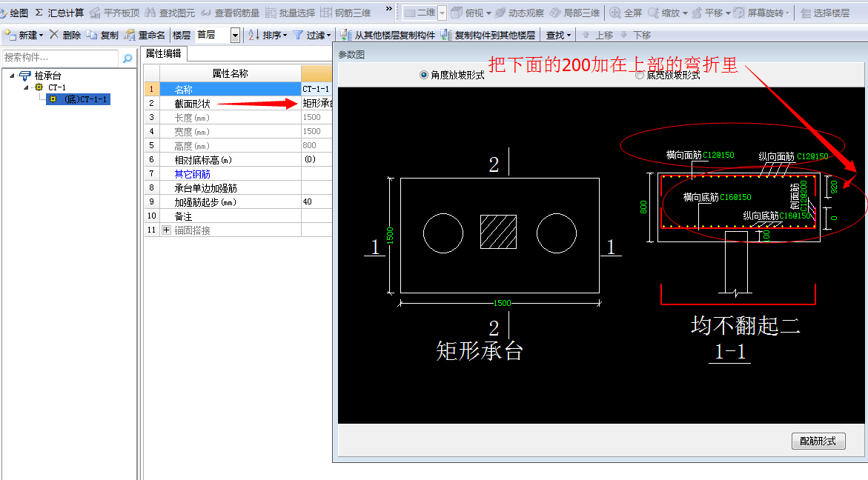The height and width of the screenshot is (480, 868).
Task: Click 复制构件到其他楼层 button
Action: click(x=488, y=35)
